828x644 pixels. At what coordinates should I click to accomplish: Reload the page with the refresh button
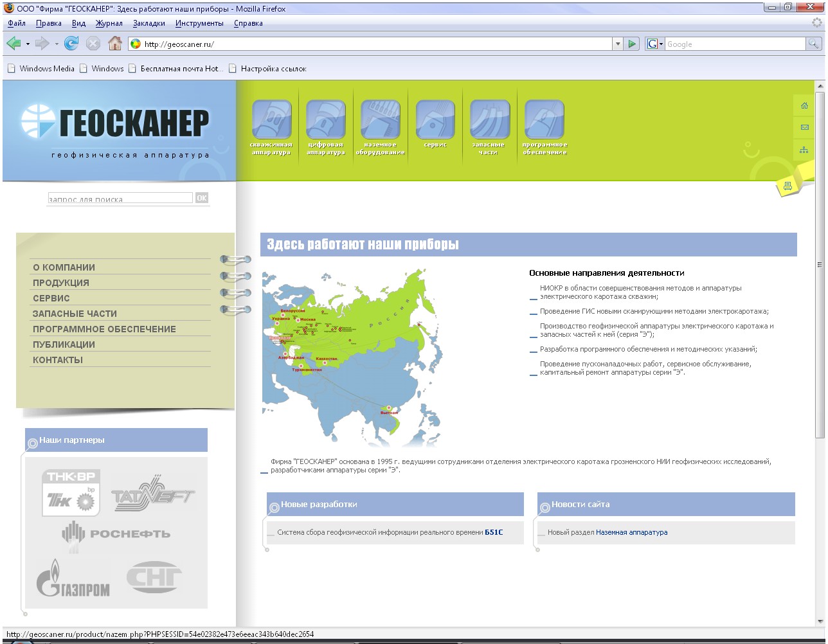coord(71,44)
